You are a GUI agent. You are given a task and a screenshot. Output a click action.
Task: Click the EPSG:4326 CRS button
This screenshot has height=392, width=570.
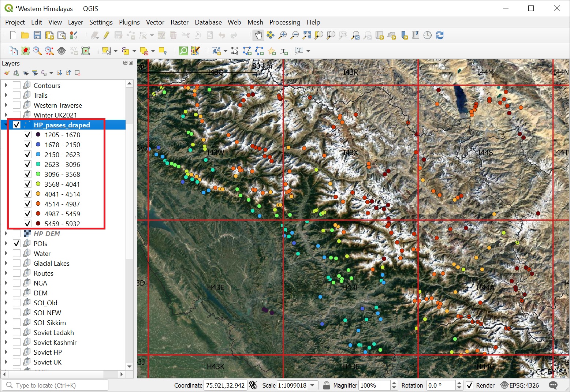(x=520, y=385)
